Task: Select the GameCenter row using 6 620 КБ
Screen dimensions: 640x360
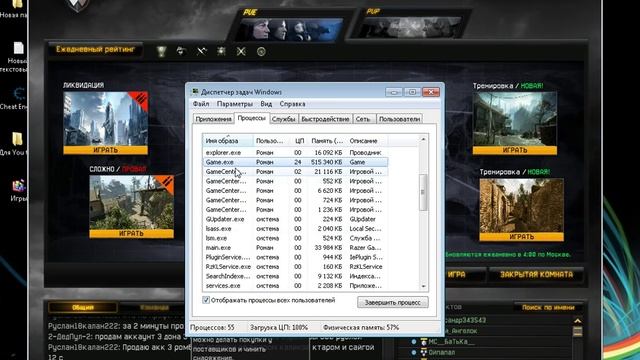Action: coord(295,191)
